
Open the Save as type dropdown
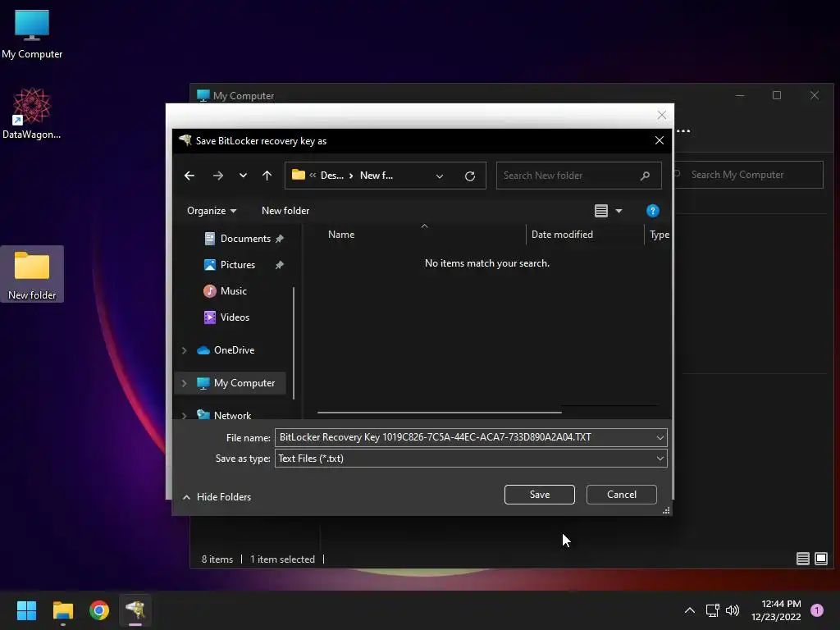click(471, 459)
